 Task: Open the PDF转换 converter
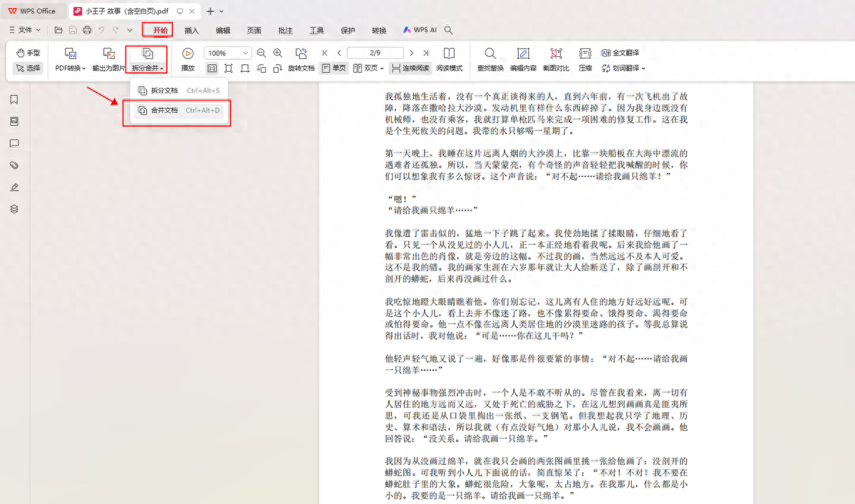pyautogui.click(x=71, y=60)
